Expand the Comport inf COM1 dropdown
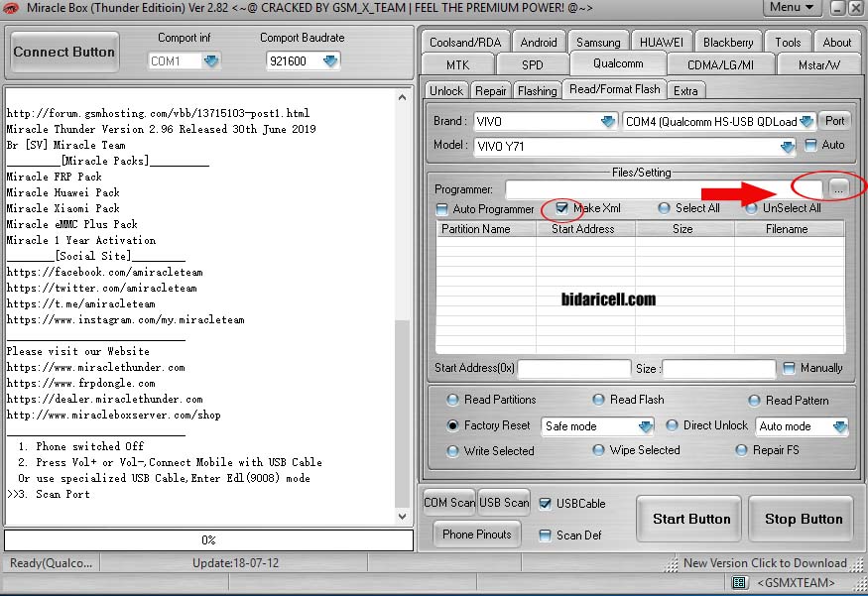 click(x=211, y=60)
